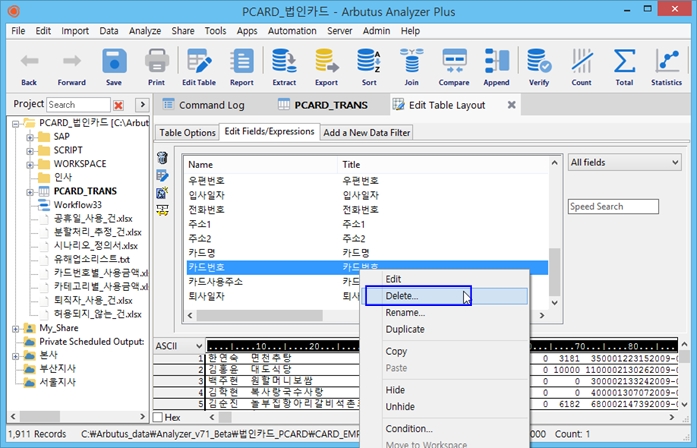
Task: Open Add a New Data Filter tab
Action: 367,132
